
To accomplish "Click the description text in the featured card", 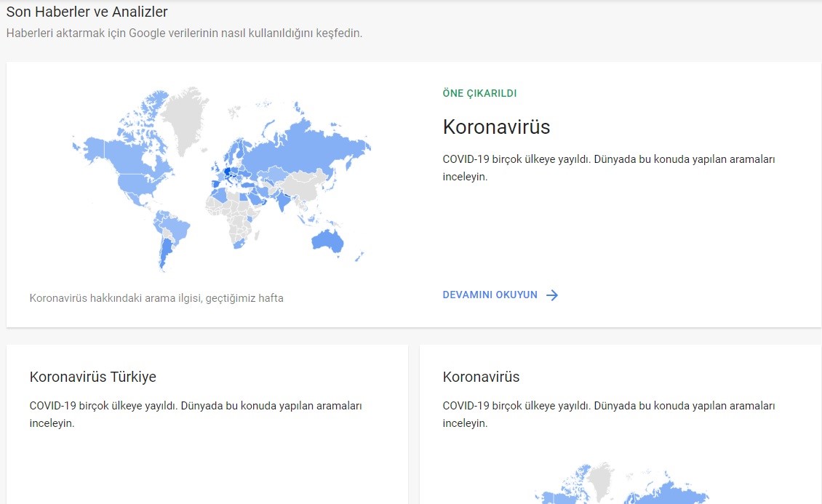I will point(608,167).
